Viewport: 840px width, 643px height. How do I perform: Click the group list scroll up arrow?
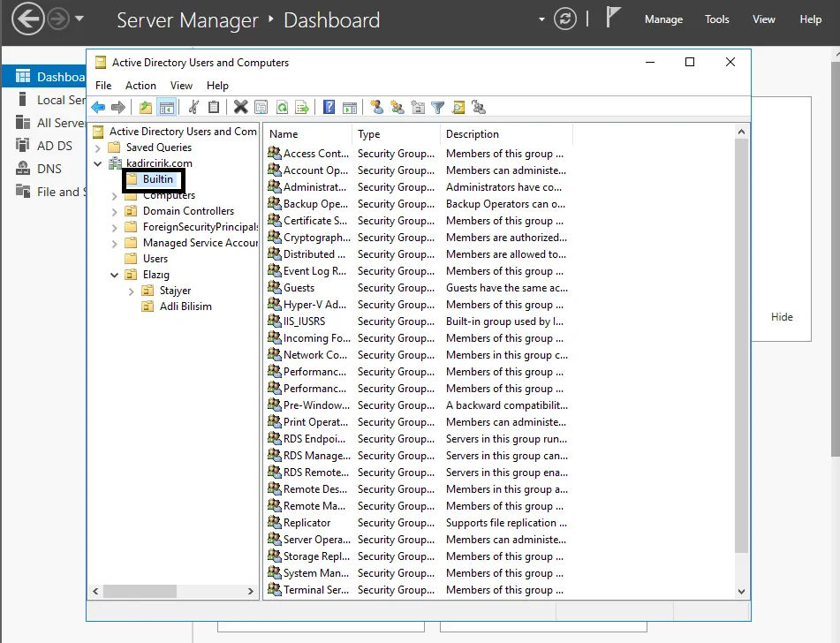click(741, 132)
